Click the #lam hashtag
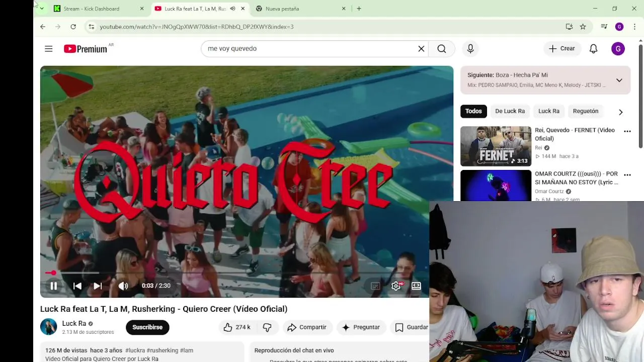644x362 pixels. point(187,350)
